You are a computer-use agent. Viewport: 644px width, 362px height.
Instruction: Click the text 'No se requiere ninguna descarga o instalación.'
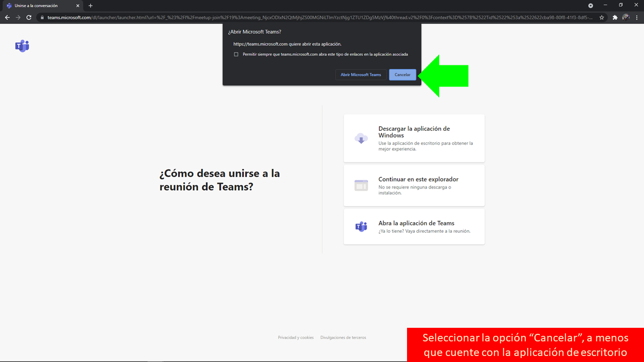point(415,190)
